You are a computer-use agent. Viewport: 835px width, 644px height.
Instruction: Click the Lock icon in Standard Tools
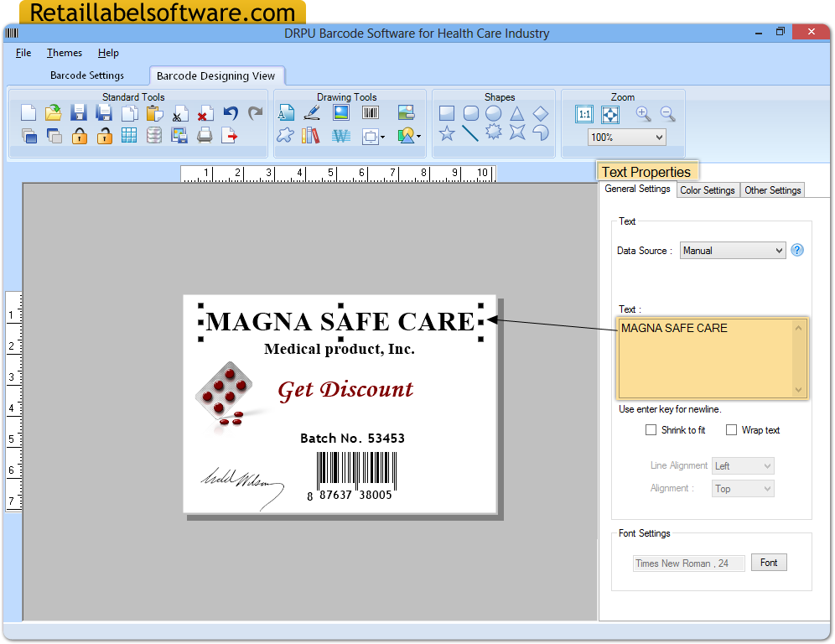coord(80,134)
